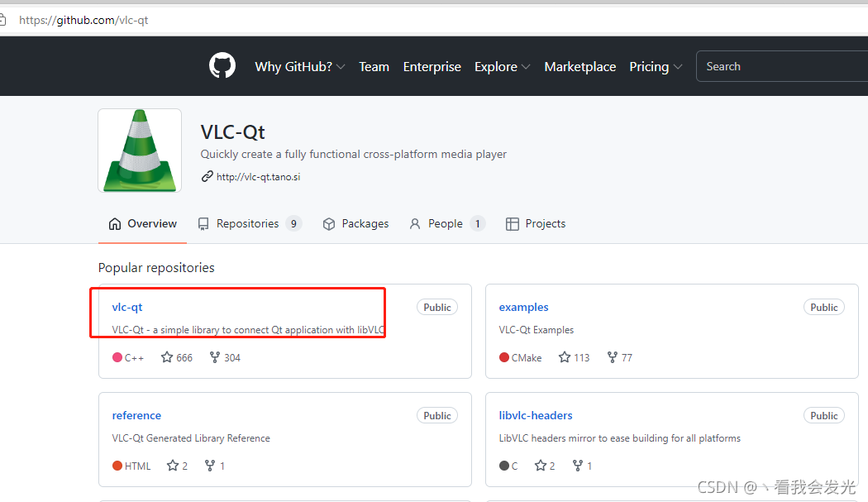
Task: Click the package cube icon
Action: point(329,224)
